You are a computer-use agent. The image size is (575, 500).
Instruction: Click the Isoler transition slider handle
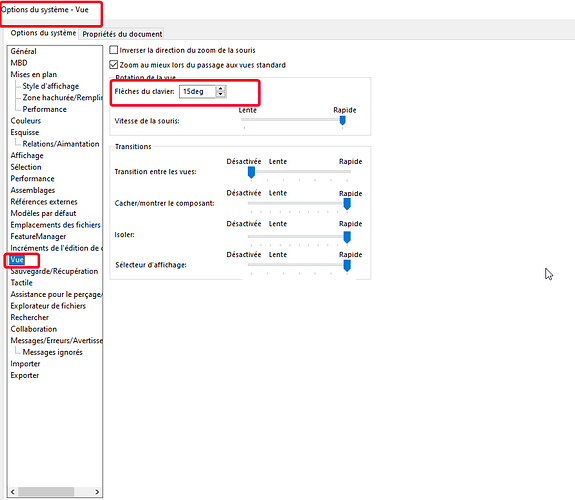[x=347, y=237]
